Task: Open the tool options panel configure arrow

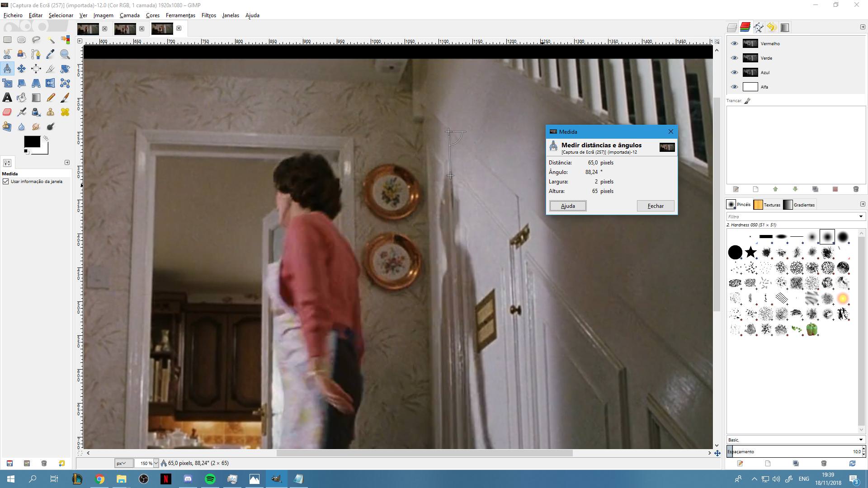Action: pos(67,163)
